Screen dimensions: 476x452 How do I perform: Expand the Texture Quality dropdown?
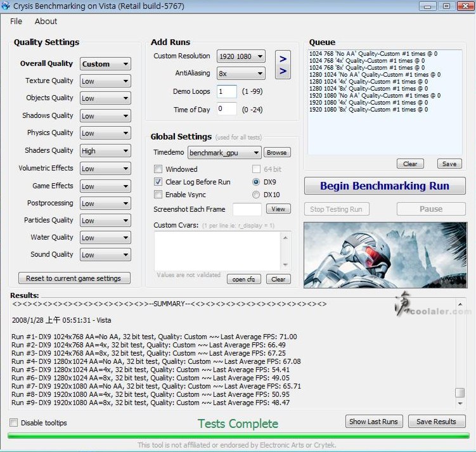coord(105,81)
